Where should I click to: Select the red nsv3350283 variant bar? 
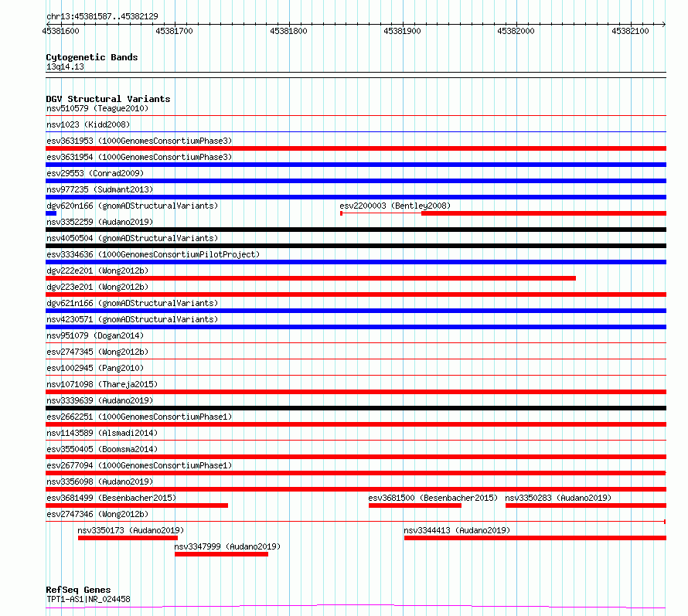click(x=586, y=505)
